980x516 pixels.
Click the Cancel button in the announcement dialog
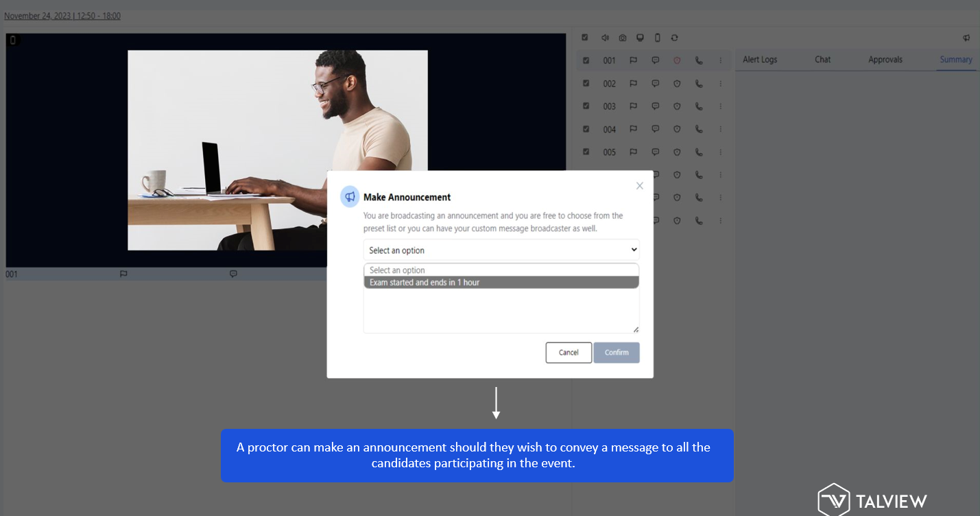pyautogui.click(x=569, y=353)
